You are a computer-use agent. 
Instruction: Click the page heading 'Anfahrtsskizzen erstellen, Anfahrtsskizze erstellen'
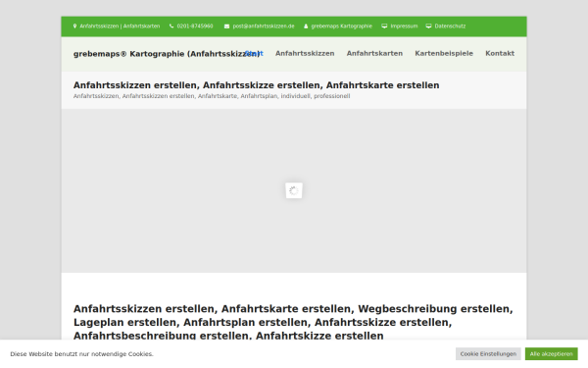pyautogui.click(x=256, y=85)
